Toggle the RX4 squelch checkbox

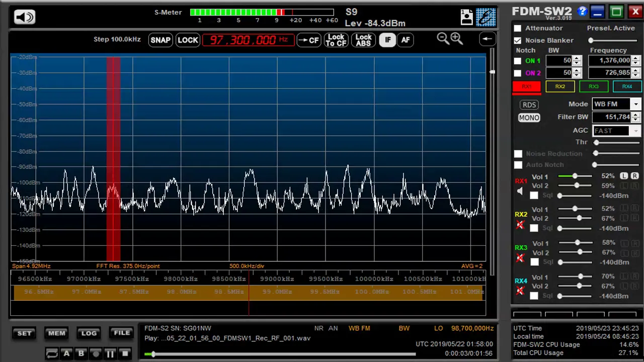tap(534, 296)
